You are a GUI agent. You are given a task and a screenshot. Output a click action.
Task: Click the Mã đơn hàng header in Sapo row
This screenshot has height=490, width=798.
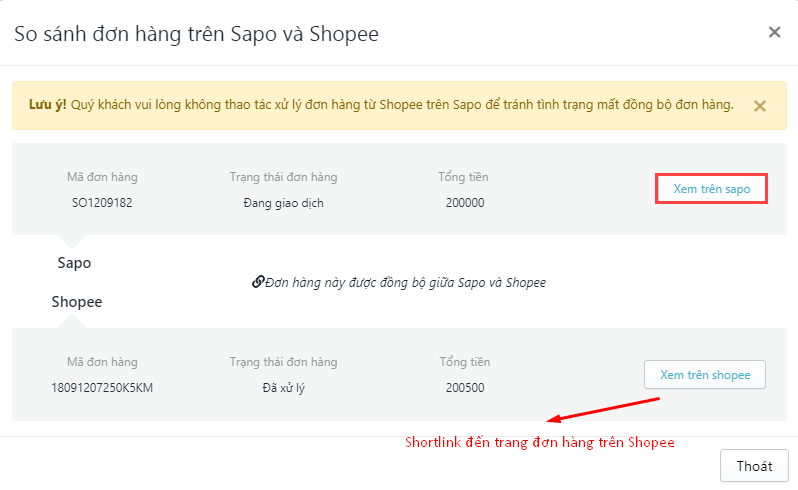coord(102,177)
